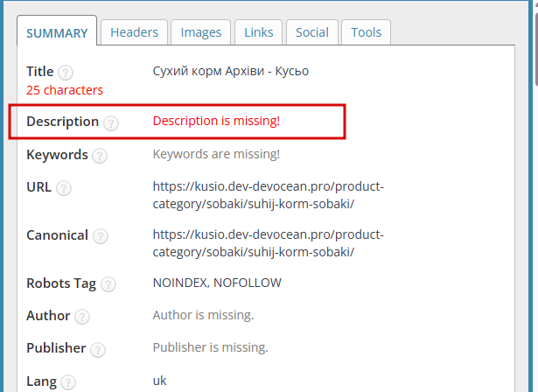
Task: Click the Canonical URL value text
Action: coord(268,243)
